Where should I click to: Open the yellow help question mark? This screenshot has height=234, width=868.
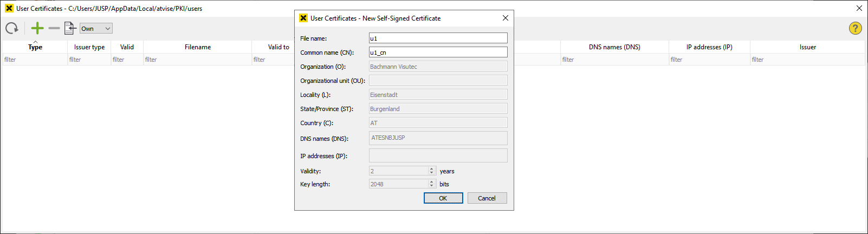[855, 28]
